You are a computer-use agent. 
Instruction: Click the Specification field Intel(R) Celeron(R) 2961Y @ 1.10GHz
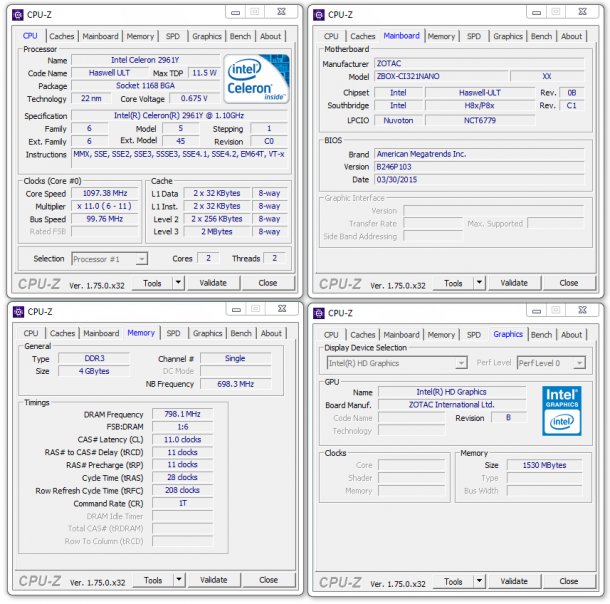click(x=179, y=116)
